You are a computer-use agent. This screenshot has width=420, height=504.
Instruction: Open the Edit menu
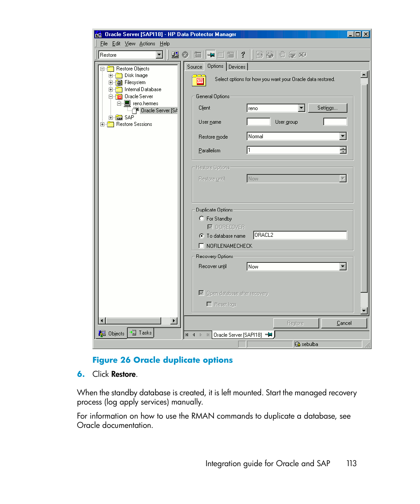(x=116, y=44)
